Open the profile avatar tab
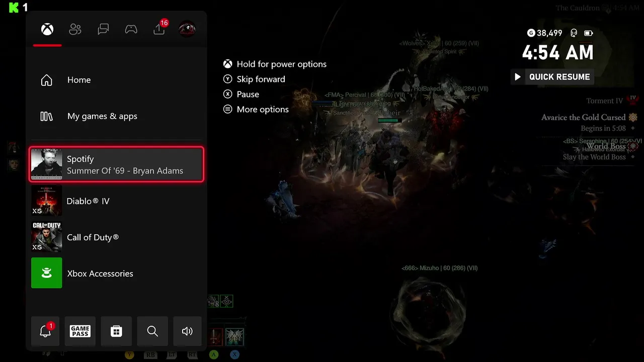The width and height of the screenshot is (644, 362). [x=187, y=29]
